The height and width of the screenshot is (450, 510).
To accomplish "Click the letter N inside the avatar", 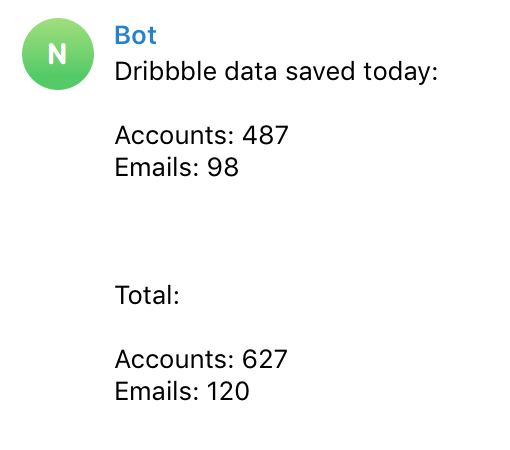I will click(x=57, y=54).
